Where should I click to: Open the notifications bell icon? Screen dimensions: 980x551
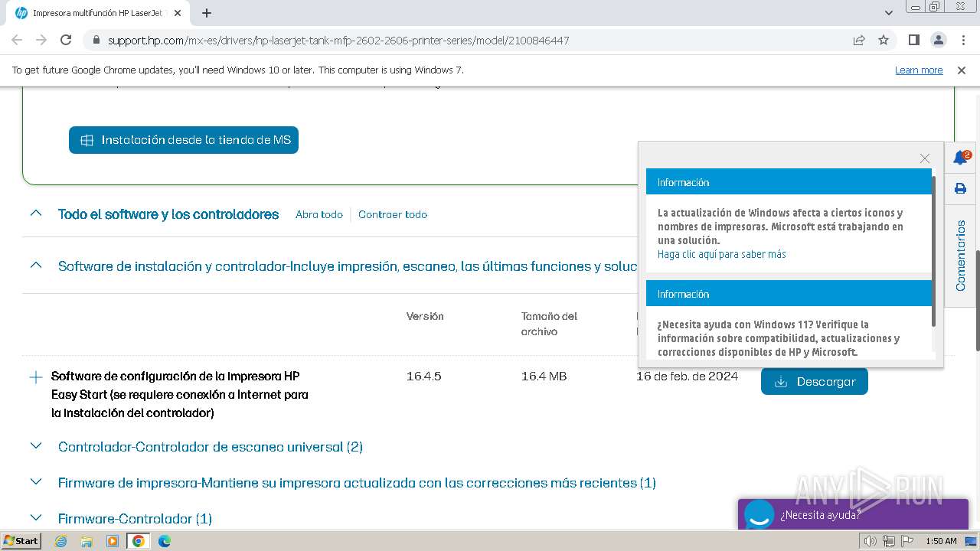[x=961, y=158]
